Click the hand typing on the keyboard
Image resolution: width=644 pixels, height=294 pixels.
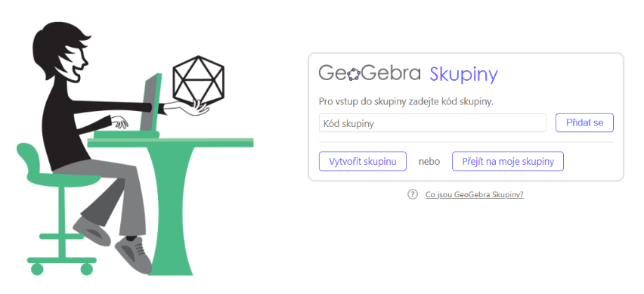pos(119,122)
